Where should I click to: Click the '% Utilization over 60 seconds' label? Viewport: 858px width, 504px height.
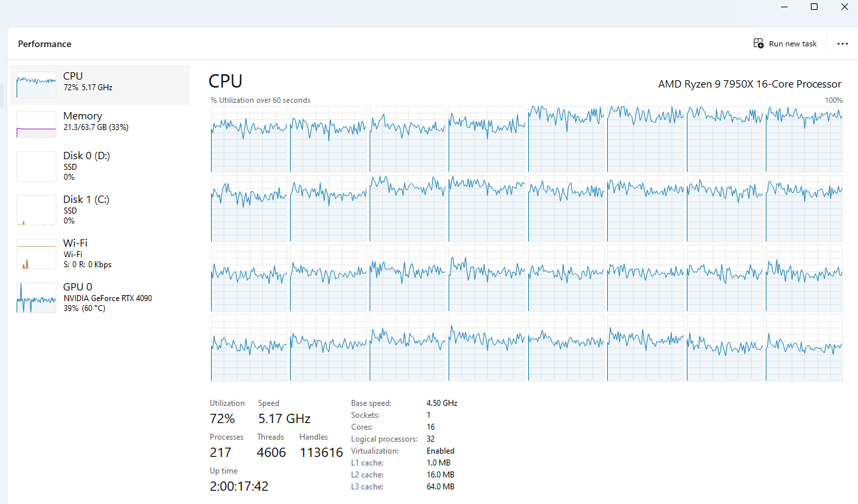[261, 100]
